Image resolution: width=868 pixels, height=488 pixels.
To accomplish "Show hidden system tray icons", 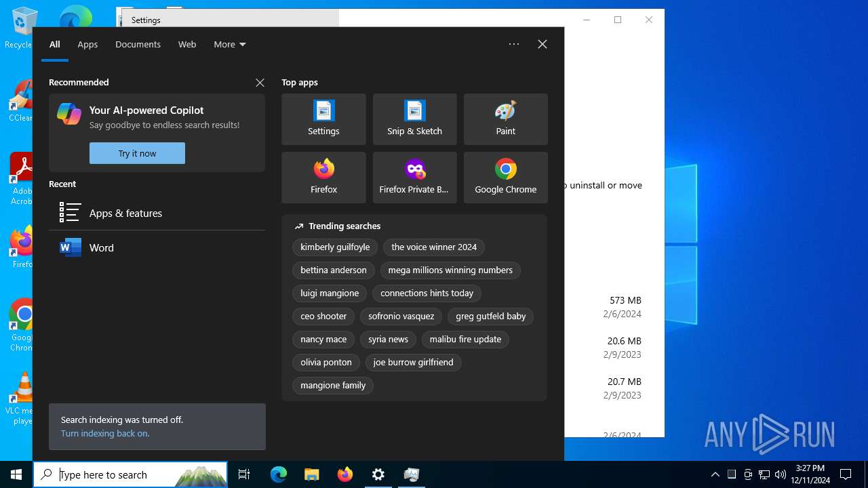I will [715, 474].
